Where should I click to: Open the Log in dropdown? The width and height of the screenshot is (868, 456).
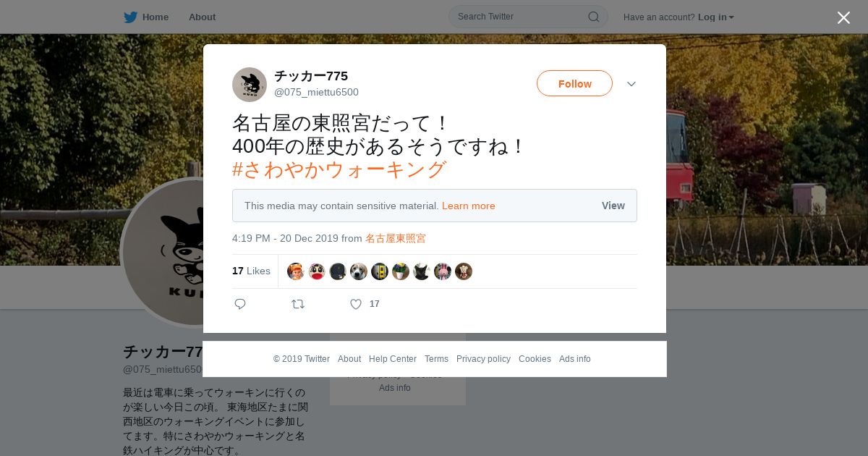tap(715, 17)
